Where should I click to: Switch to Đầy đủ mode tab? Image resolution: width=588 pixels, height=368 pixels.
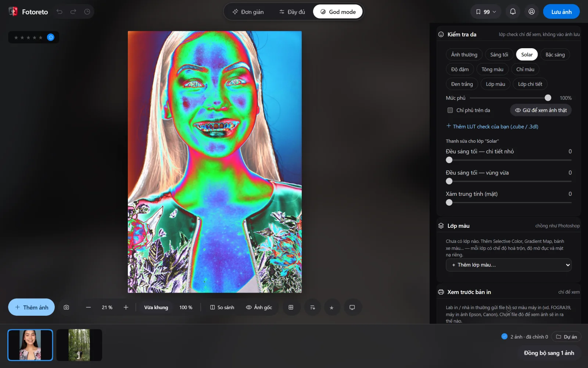[x=292, y=12]
